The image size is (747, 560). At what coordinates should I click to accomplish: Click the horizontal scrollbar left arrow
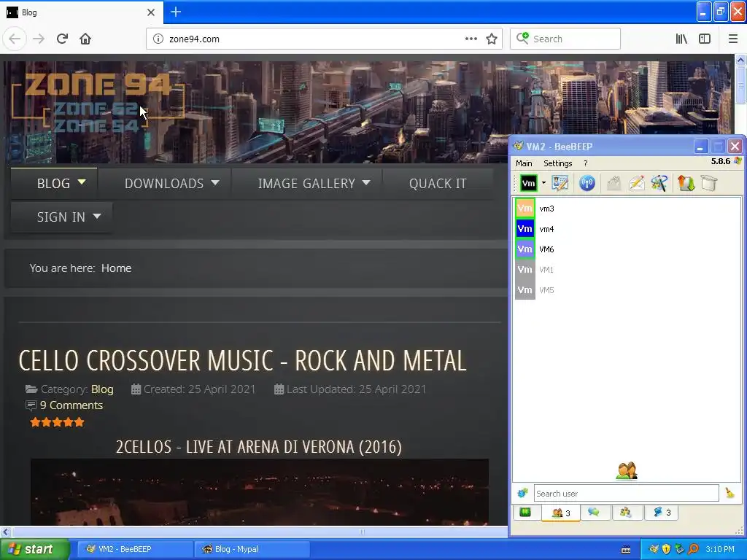click(5, 532)
